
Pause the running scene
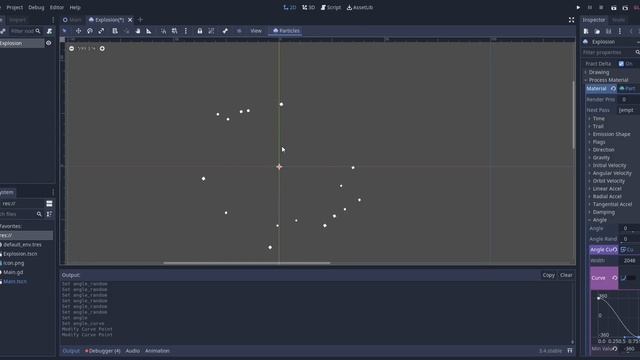tap(590, 7)
